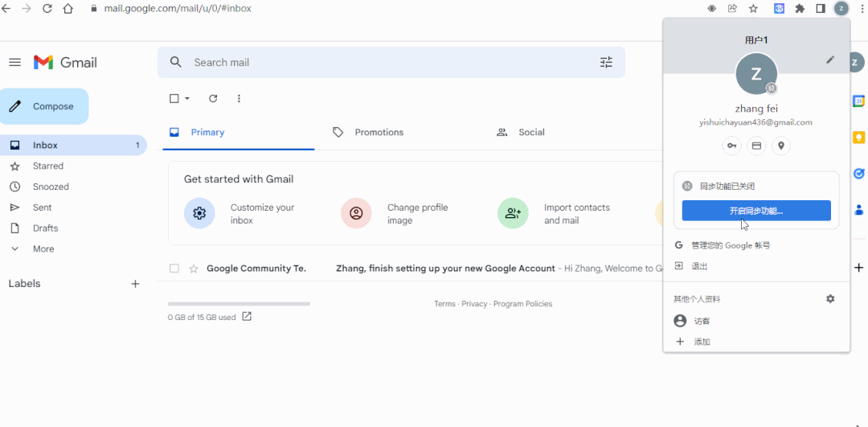
Task: Open the select dropdown arrow beside checkbox
Action: pyautogui.click(x=187, y=99)
